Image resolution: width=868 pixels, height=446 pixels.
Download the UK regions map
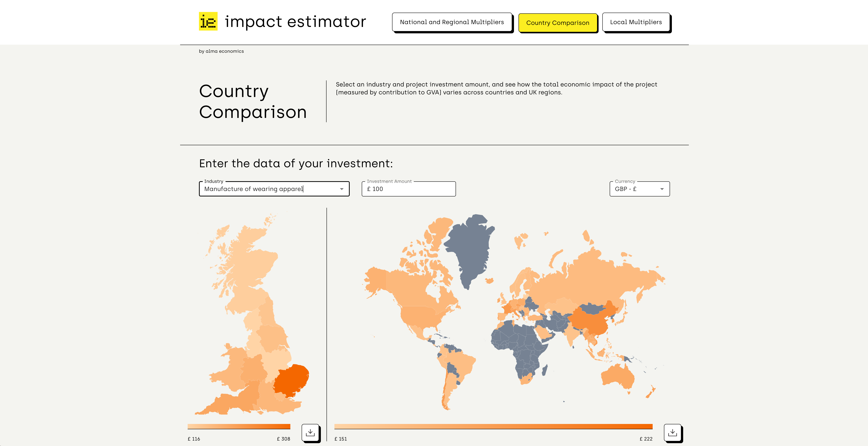(x=310, y=432)
